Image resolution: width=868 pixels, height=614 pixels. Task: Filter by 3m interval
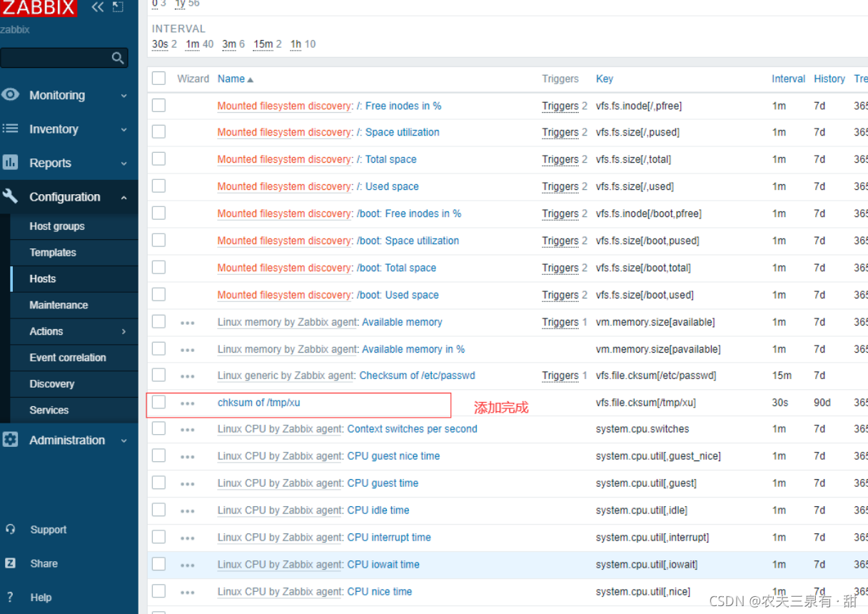click(x=229, y=44)
